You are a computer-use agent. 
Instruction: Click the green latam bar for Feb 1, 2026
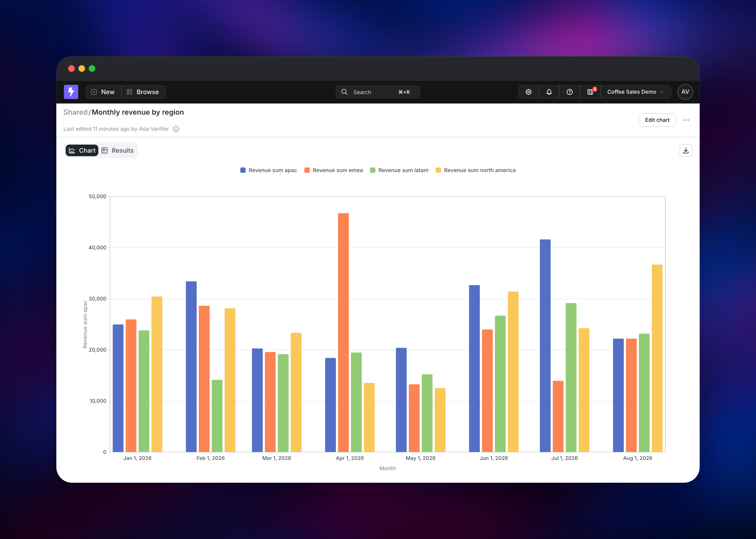217,416
